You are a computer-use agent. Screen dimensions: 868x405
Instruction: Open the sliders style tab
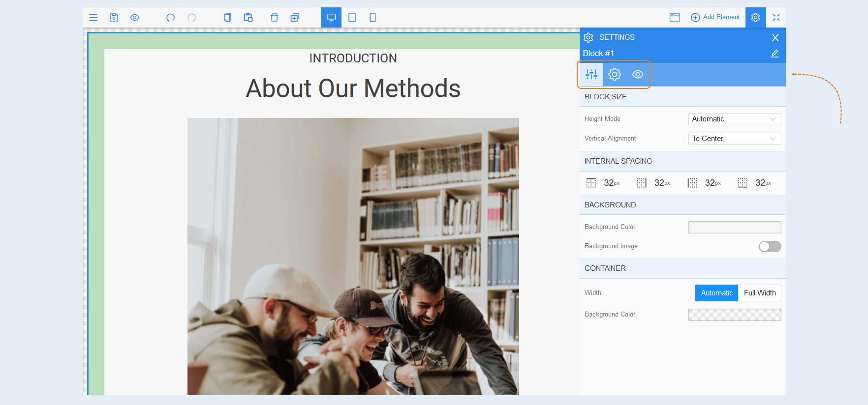591,74
